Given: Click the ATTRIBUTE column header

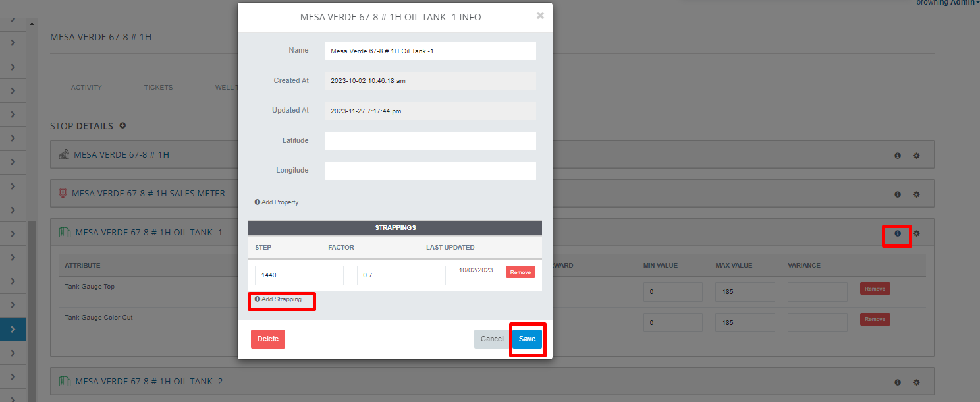Looking at the screenshot, I should tap(82, 266).
